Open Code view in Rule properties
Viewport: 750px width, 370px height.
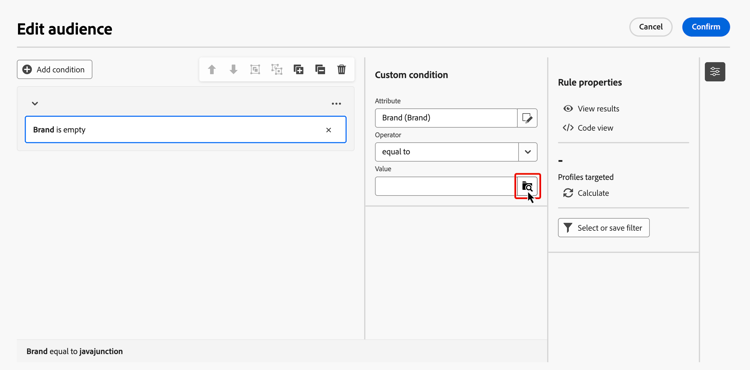click(x=588, y=128)
